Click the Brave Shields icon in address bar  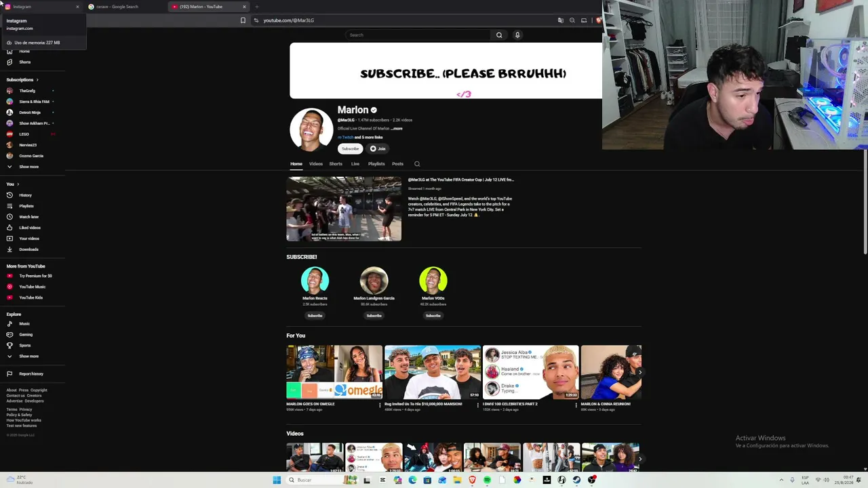tap(598, 20)
